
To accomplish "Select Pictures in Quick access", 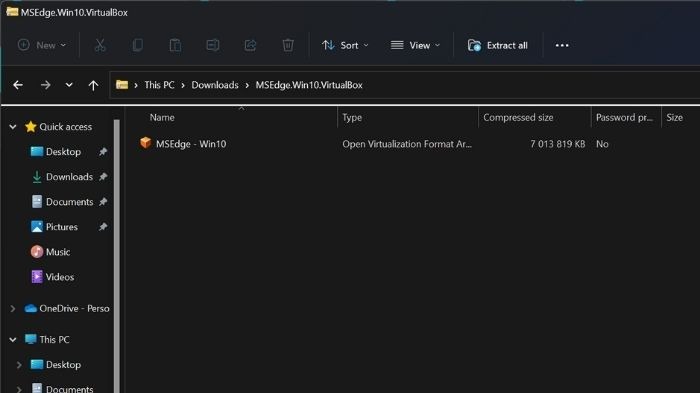I will [x=62, y=227].
